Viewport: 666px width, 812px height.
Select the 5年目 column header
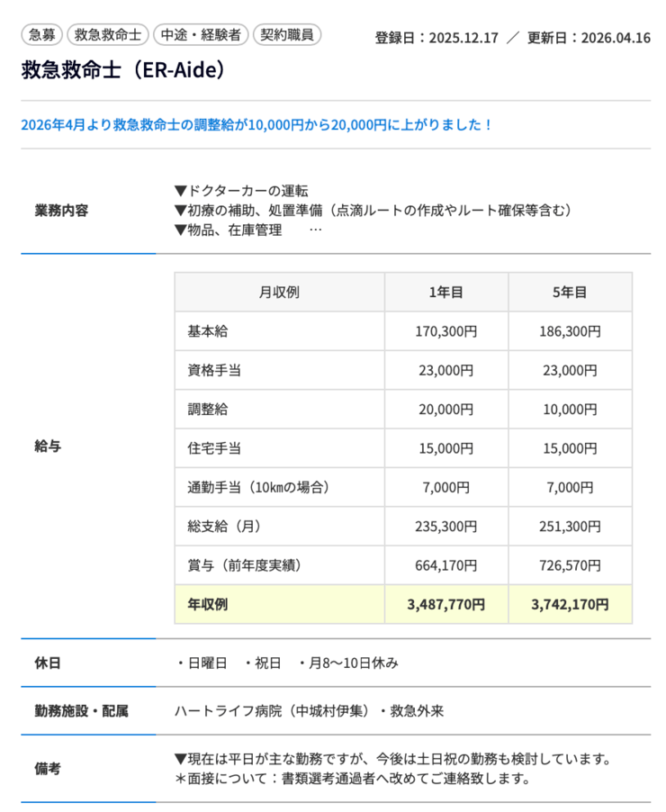tap(570, 292)
